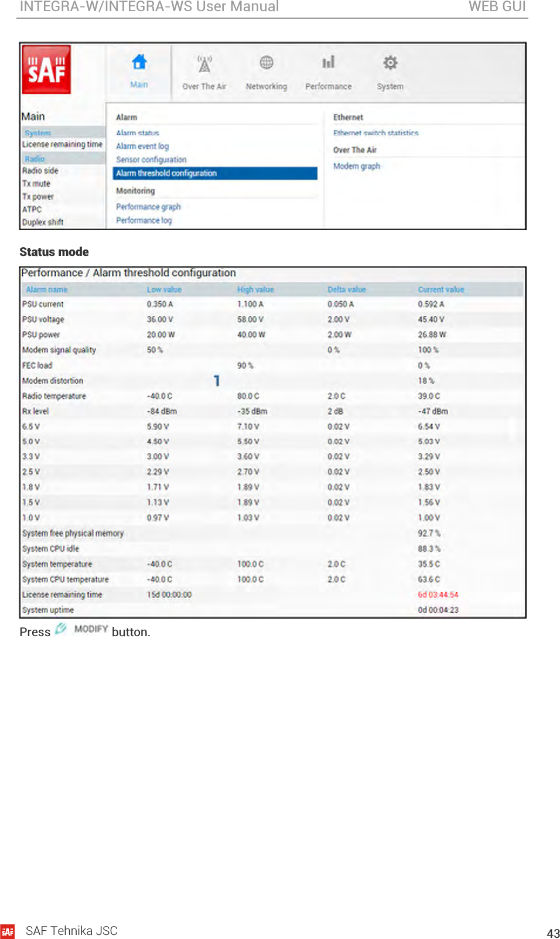Click the Low value column header
Screen dimensions: 560x939
pyautogui.click(x=164, y=290)
